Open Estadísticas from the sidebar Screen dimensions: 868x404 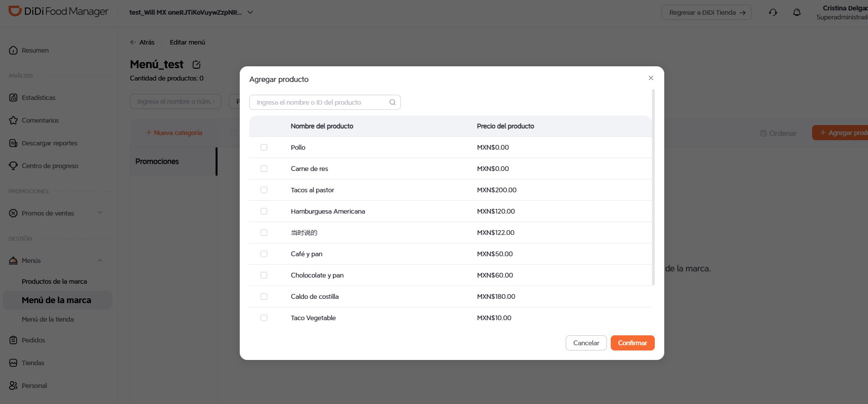(x=38, y=98)
